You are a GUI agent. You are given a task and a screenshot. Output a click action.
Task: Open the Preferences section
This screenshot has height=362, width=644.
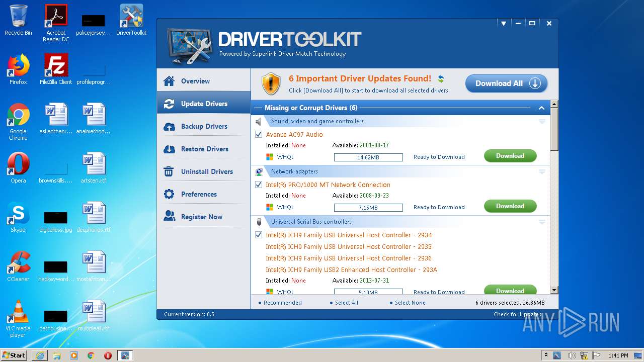[x=204, y=194]
